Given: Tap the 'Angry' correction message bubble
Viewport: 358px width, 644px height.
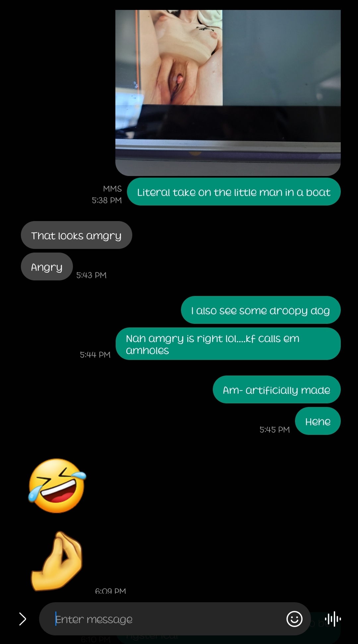Looking at the screenshot, I should coord(47,266).
